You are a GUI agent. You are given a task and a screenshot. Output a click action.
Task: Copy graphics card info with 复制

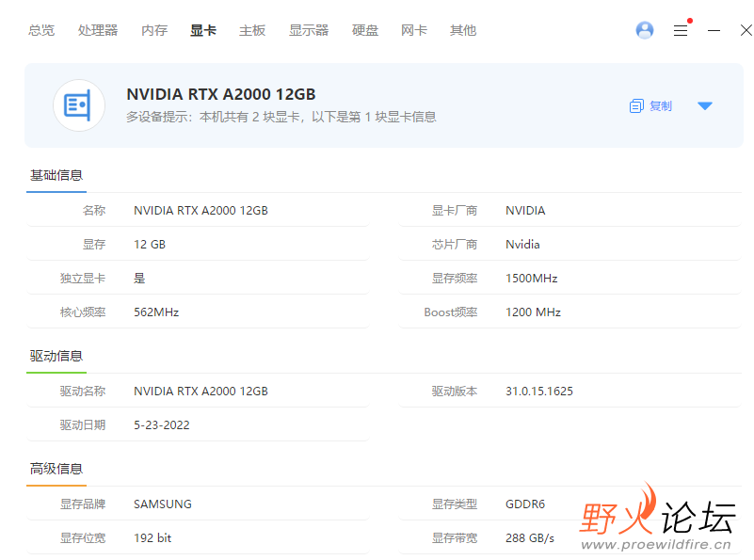(x=660, y=105)
